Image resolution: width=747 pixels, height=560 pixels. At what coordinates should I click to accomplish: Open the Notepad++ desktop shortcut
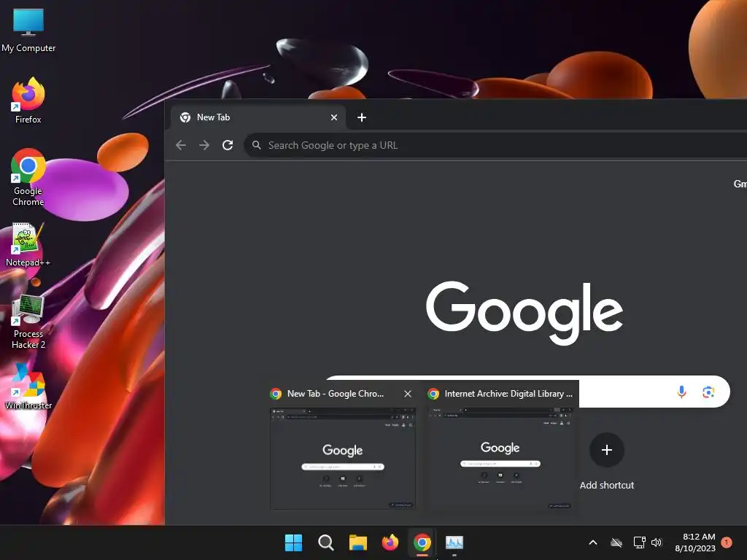(28, 244)
